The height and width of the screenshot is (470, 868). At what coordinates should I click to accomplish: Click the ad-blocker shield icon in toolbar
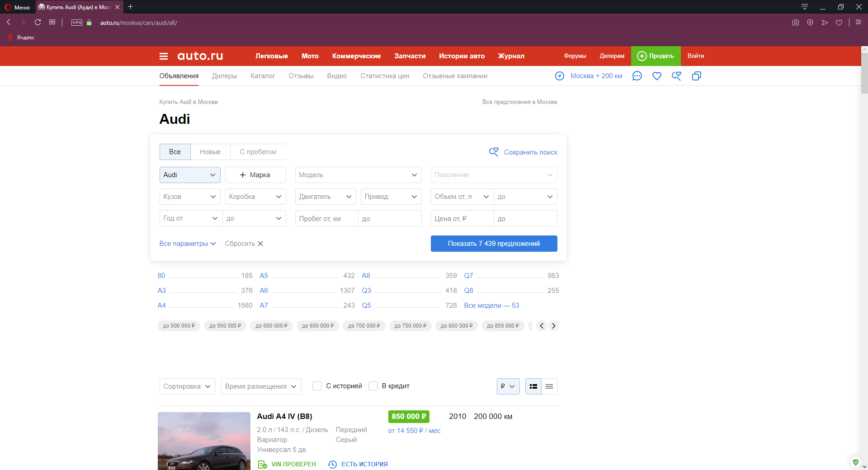[810, 22]
